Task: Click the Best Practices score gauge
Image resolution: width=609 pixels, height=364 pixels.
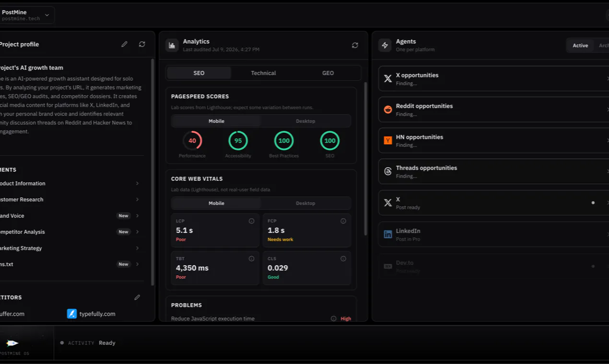Action: pyautogui.click(x=284, y=141)
